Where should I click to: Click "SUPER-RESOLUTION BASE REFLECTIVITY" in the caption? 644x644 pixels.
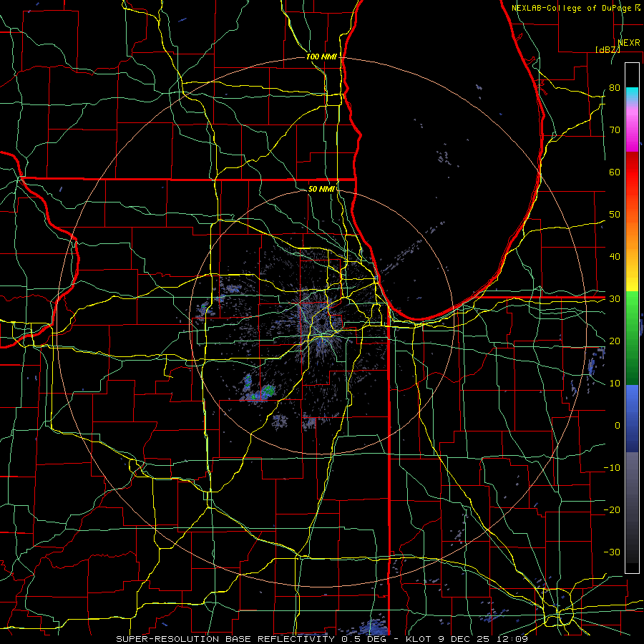coord(225,639)
